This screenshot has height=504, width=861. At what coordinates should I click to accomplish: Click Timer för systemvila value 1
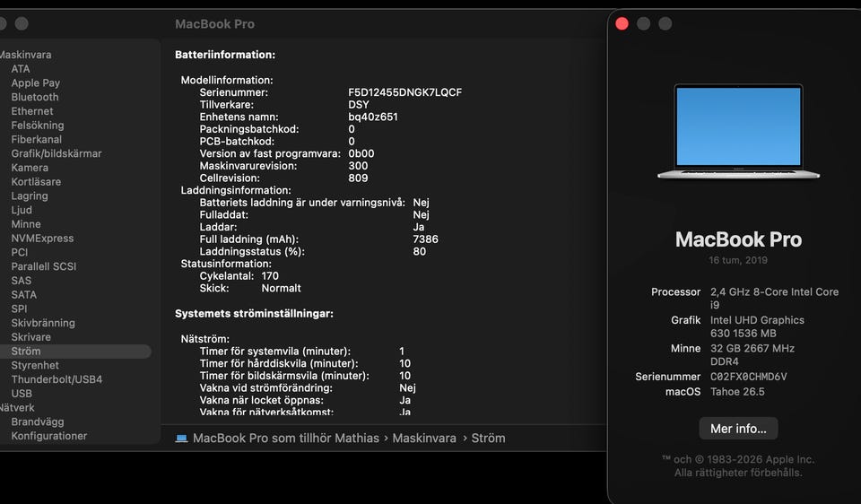[x=402, y=352]
